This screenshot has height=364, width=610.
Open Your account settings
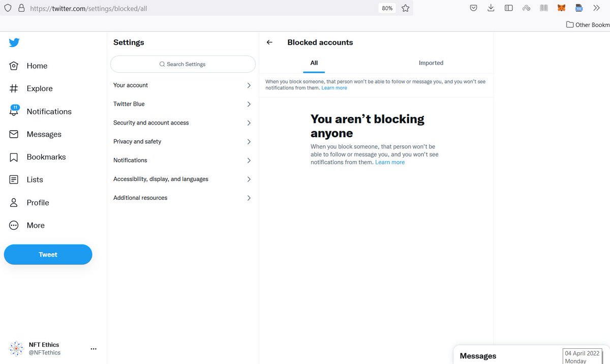[x=183, y=85]
